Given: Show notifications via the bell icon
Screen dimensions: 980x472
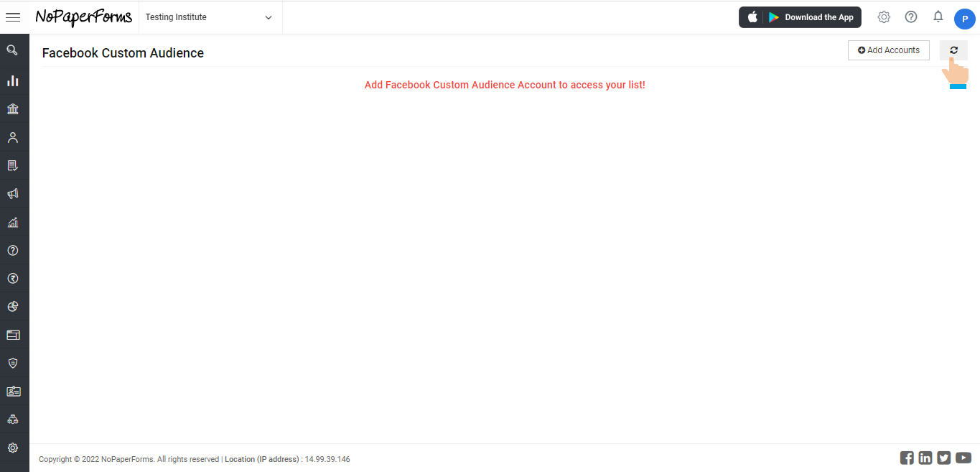Looking at the screenshot, I should [938, 17].
